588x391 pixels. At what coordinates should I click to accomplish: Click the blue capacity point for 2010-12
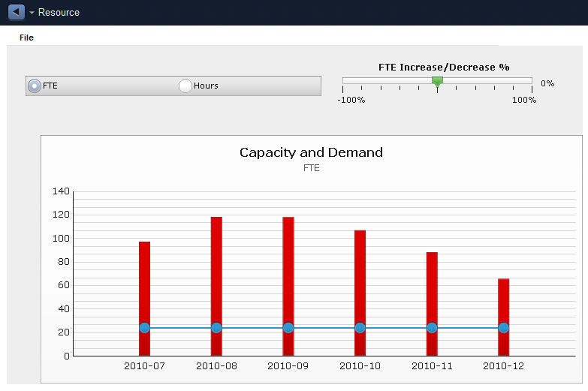click(x=504, y=328)
